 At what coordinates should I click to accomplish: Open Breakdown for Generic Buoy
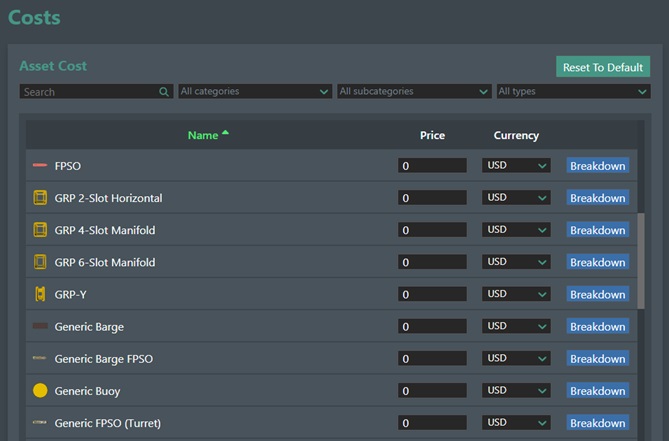pos(598,391)
